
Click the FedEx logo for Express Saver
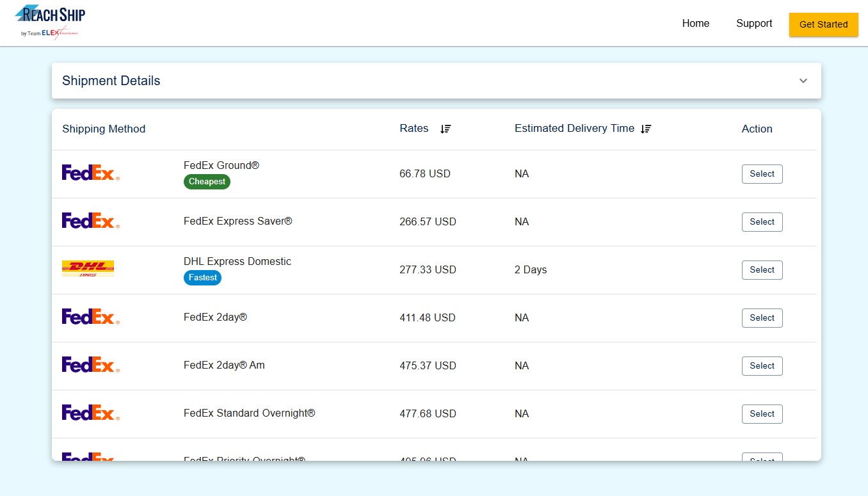pyautogui.click(x=91, y=221)
